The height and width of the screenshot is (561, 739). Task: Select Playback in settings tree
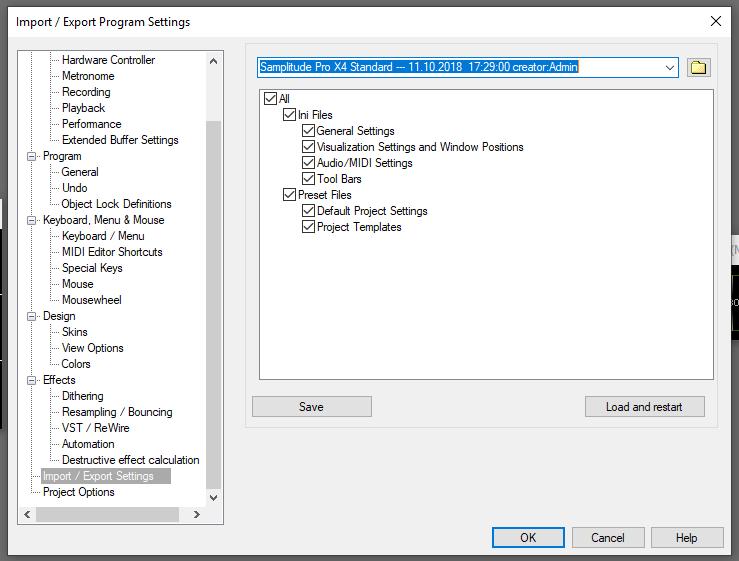(83, 108)
